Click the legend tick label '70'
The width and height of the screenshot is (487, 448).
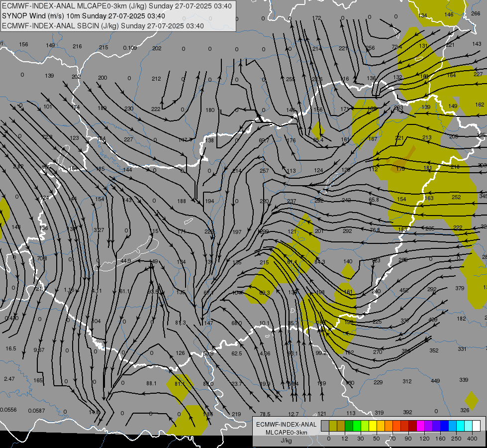(392, 439)
